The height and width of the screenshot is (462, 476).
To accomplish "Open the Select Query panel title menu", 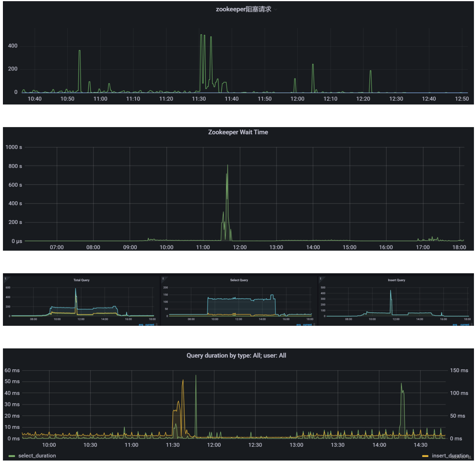I will tap(239, 280).
